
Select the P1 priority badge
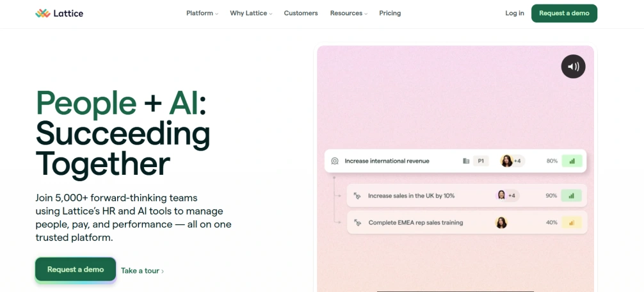tap(481, 161)
